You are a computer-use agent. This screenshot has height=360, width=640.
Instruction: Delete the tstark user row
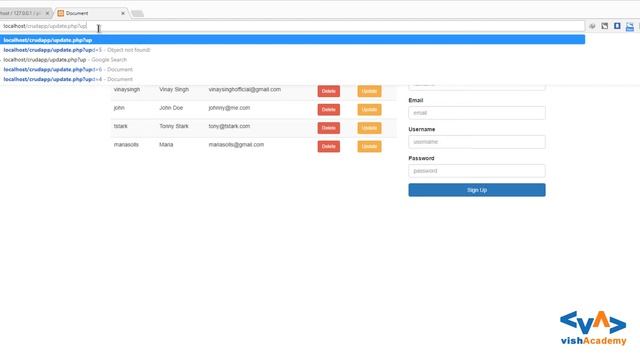[329, 128]
